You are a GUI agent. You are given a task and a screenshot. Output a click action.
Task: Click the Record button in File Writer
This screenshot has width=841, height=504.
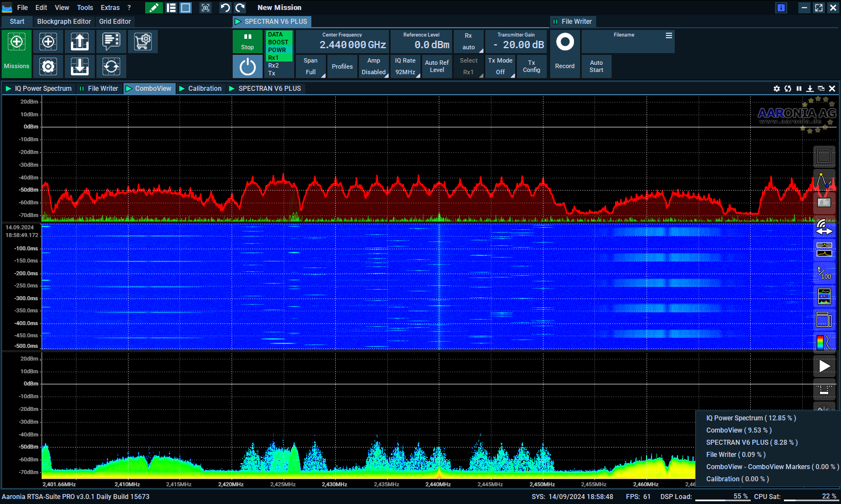(x=565, y=54)
